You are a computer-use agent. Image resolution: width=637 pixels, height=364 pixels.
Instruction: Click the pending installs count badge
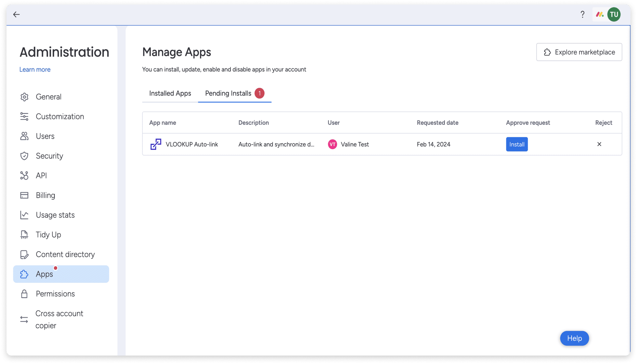[x=259, y=93]
